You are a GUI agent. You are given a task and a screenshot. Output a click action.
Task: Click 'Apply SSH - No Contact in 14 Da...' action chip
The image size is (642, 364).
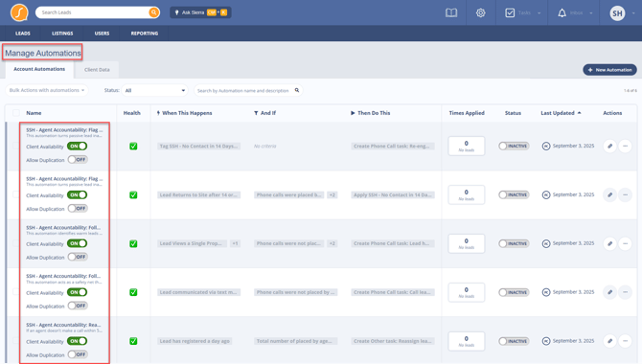(393, 194)
